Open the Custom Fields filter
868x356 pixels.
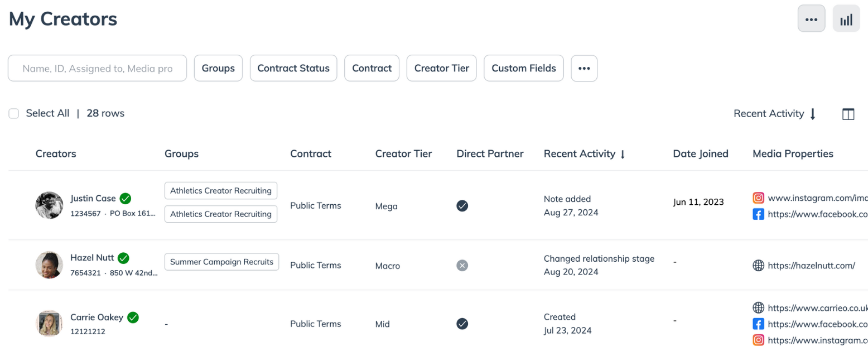[523, 68]
